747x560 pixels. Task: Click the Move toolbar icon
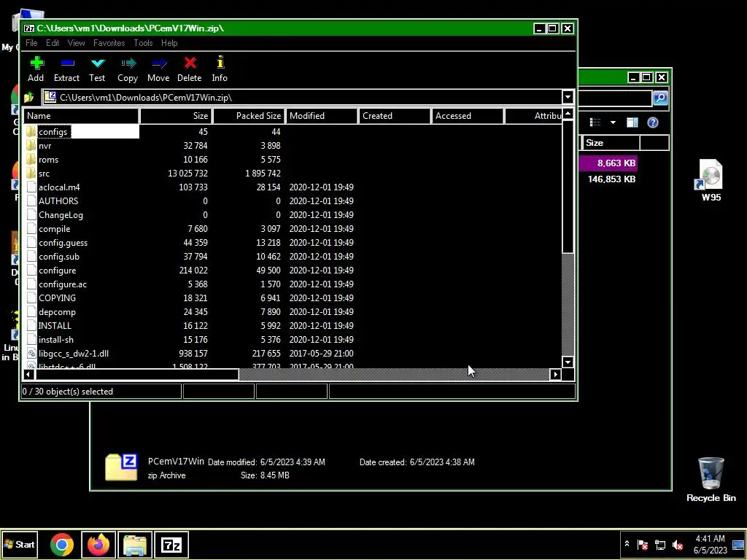pos(158,63)
